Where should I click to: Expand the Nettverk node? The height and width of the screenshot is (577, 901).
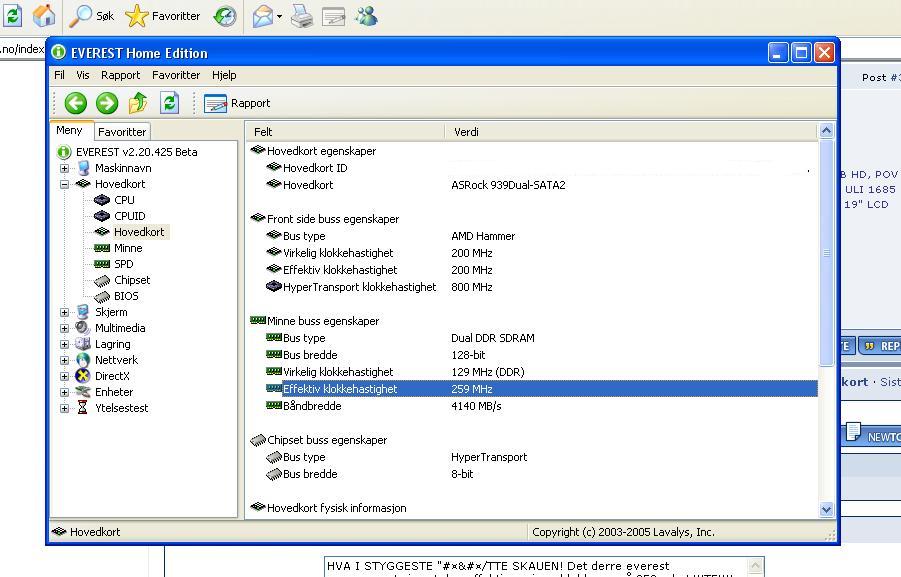[x=64, y=361]
